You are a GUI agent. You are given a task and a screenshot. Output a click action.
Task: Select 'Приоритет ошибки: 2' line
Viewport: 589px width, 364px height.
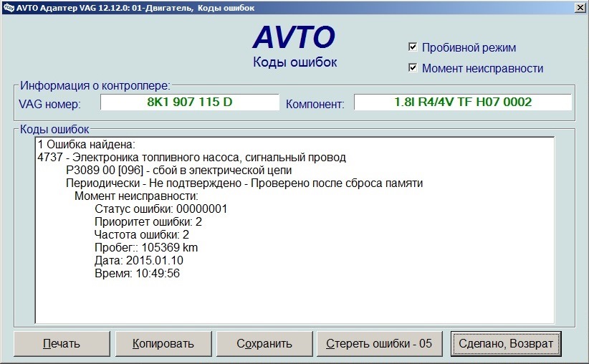coord(148,221)
